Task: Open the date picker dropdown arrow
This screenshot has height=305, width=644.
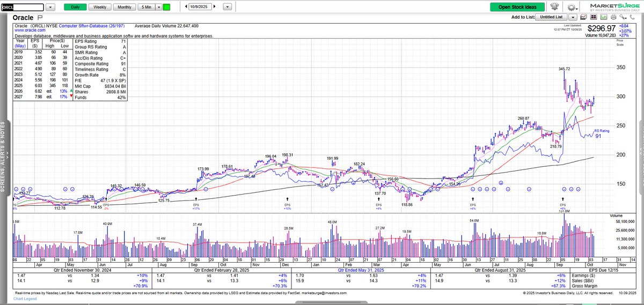Action: tap(228, 7)
